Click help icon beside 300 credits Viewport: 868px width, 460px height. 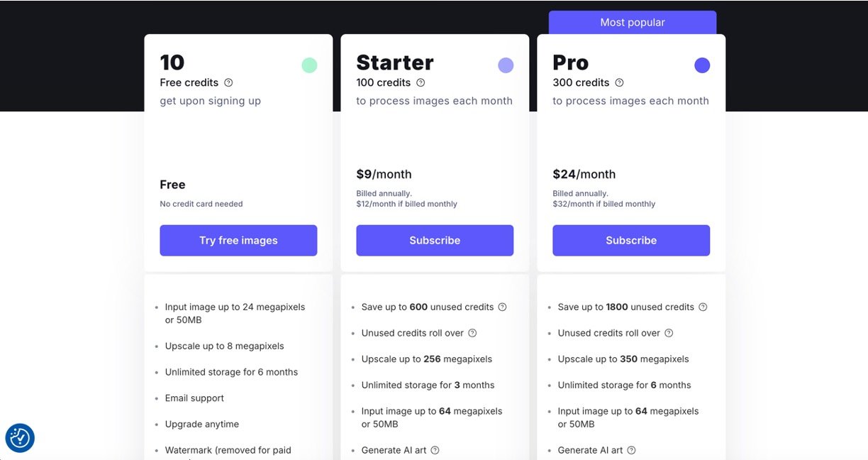(619, 82)
